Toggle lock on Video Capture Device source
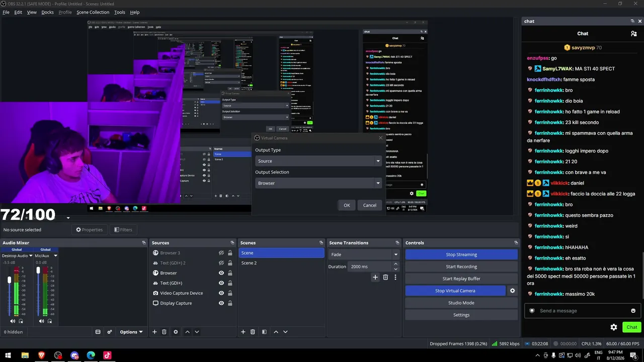Screen dimensions: 644x362 coord(230,293)
